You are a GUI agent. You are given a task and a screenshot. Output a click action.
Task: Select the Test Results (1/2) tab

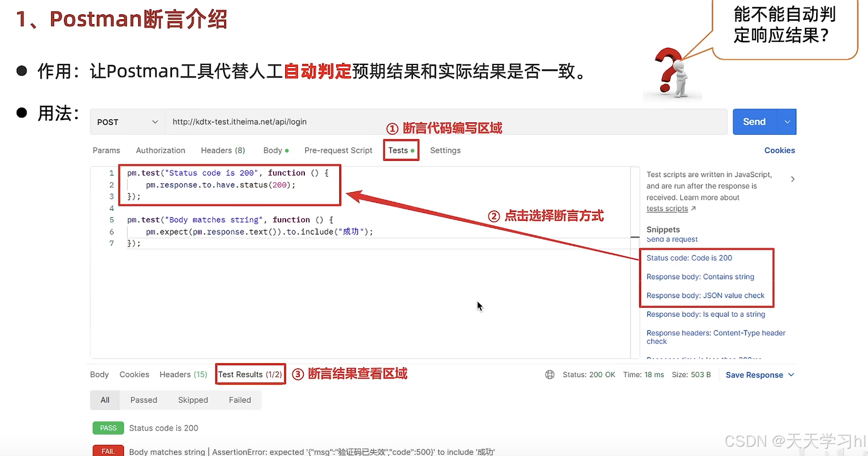(x=250, y=375)
